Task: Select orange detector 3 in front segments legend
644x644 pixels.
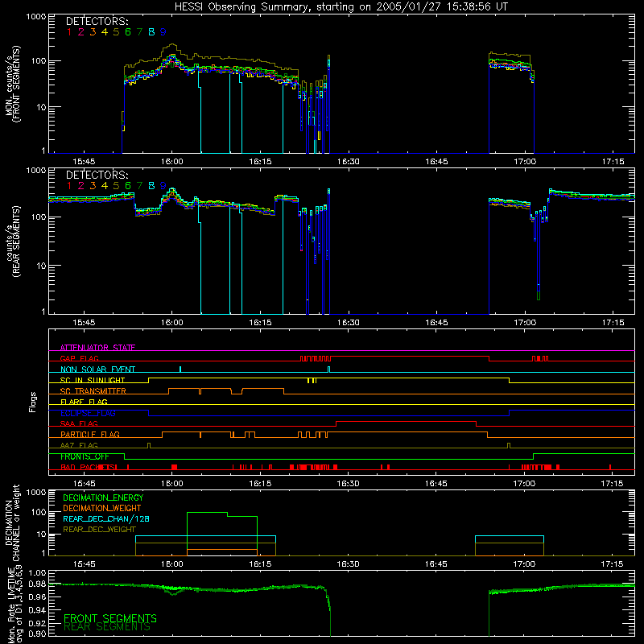Action: (93, 32)
